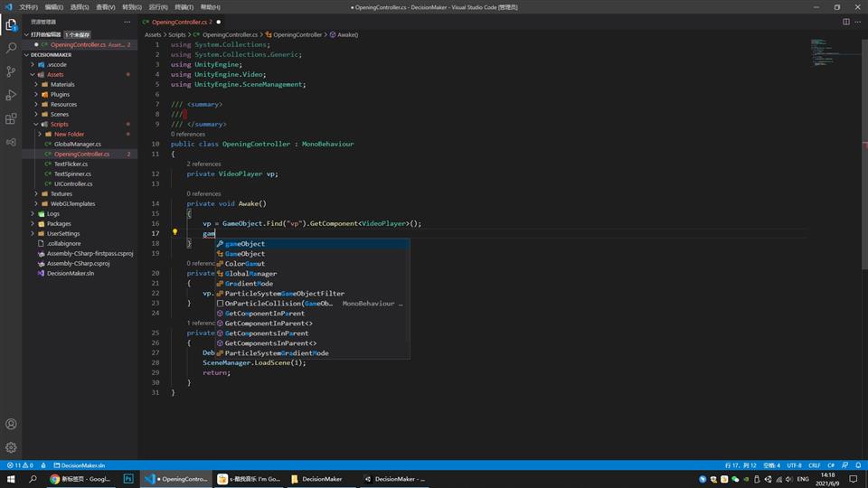
Task: Expand the .vscode folder
Action: (x=33, y=65)
